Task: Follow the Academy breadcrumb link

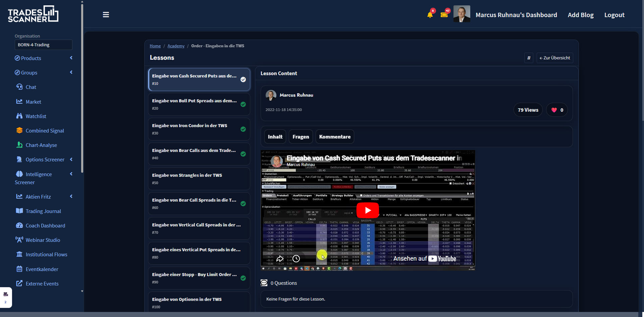Action: [176, 46]
